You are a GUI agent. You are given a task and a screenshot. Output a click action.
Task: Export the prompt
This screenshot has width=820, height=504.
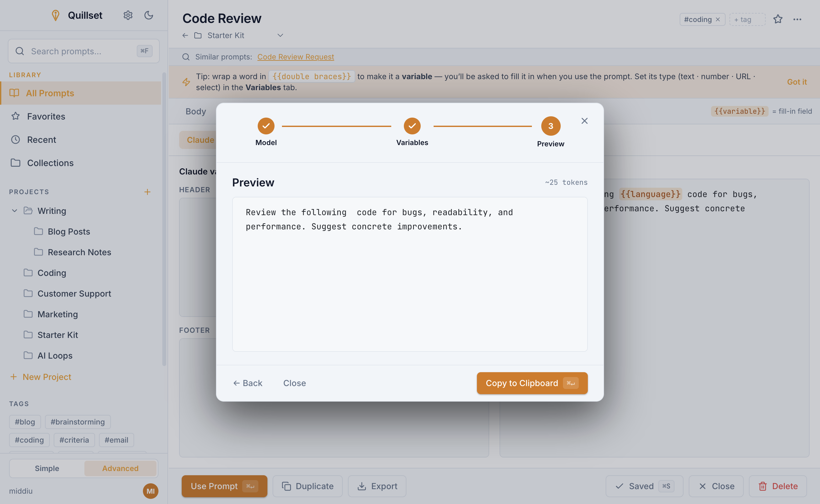coord(377,486)
